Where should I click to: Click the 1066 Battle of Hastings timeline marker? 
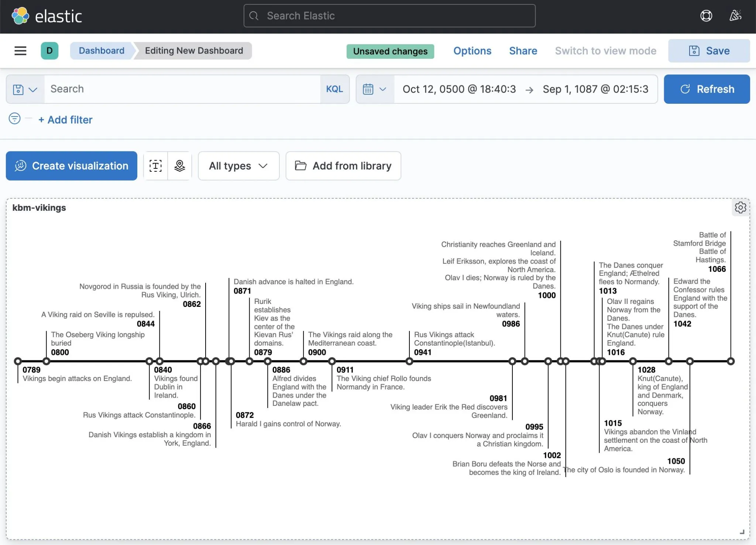731,361
